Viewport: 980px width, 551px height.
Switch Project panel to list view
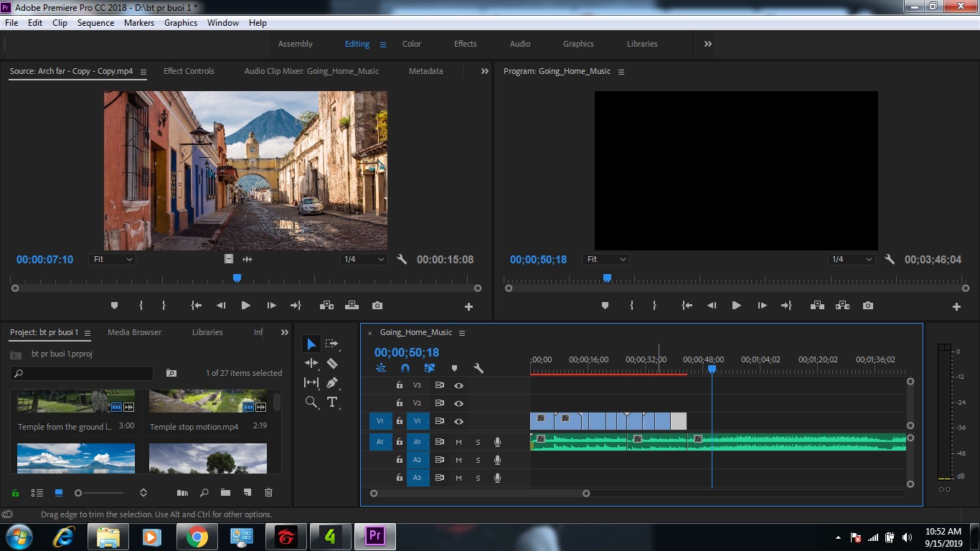[37, 493]
